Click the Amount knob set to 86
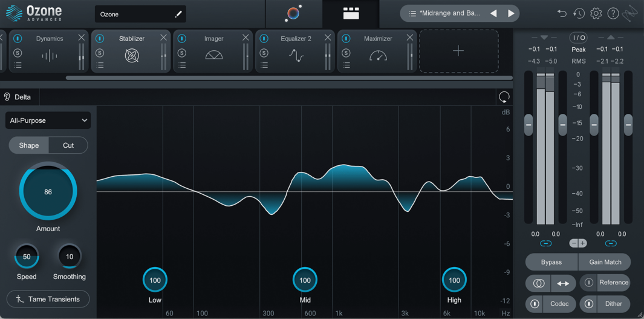This screenshot has height=319, width=644. point(48,192)
